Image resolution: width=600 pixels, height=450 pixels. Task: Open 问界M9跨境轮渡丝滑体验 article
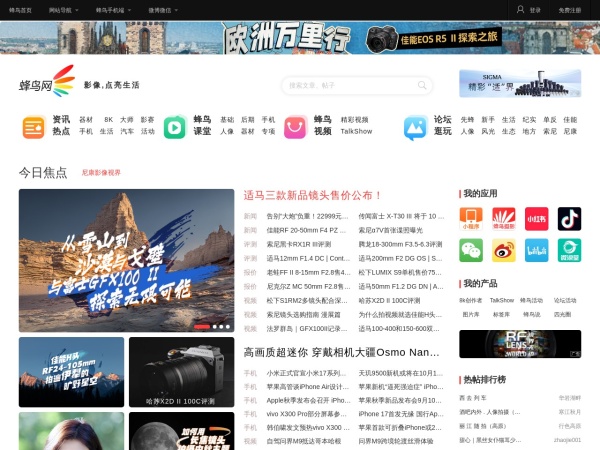[396, 441]
